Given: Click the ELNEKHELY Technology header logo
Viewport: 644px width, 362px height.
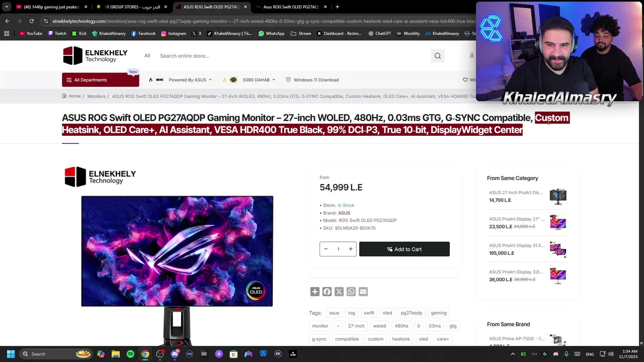Looking at the screenshot, I should 95,56.
